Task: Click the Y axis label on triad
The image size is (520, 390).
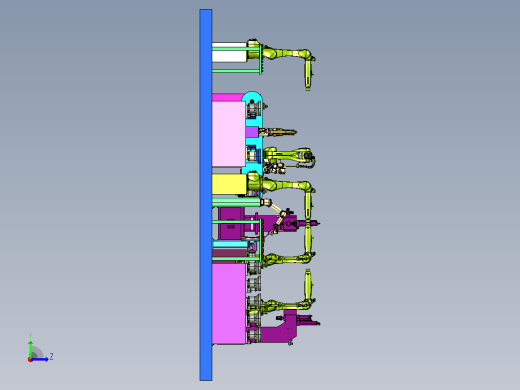Action: click(x=30, y=336)
